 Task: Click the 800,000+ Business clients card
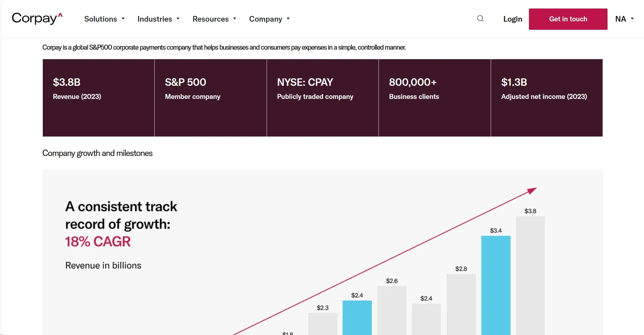pos(435,98)
